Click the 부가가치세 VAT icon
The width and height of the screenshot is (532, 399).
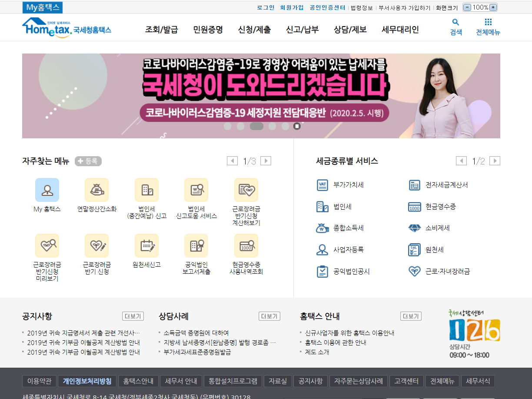pyautogui.click(x=322, y=185)
